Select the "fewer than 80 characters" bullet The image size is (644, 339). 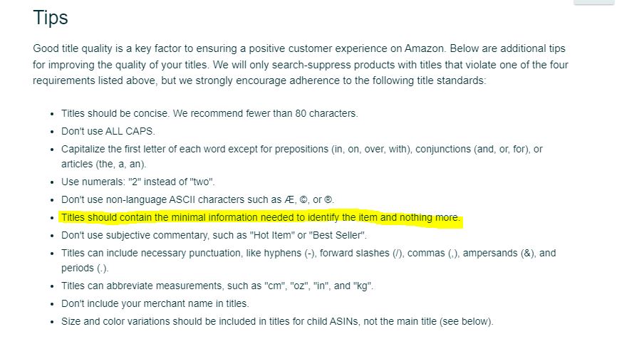coord(209,114)
